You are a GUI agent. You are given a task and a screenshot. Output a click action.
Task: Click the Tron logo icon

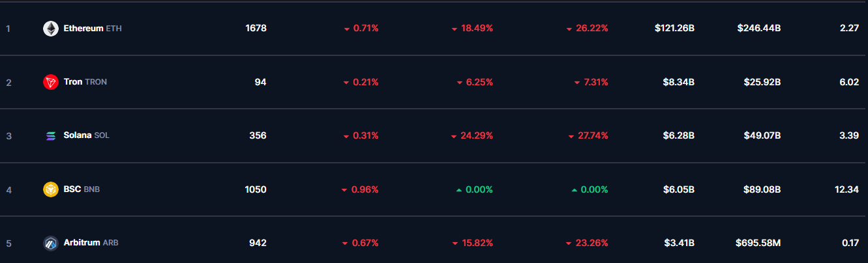pyautogui.click(x=51, y=82)
